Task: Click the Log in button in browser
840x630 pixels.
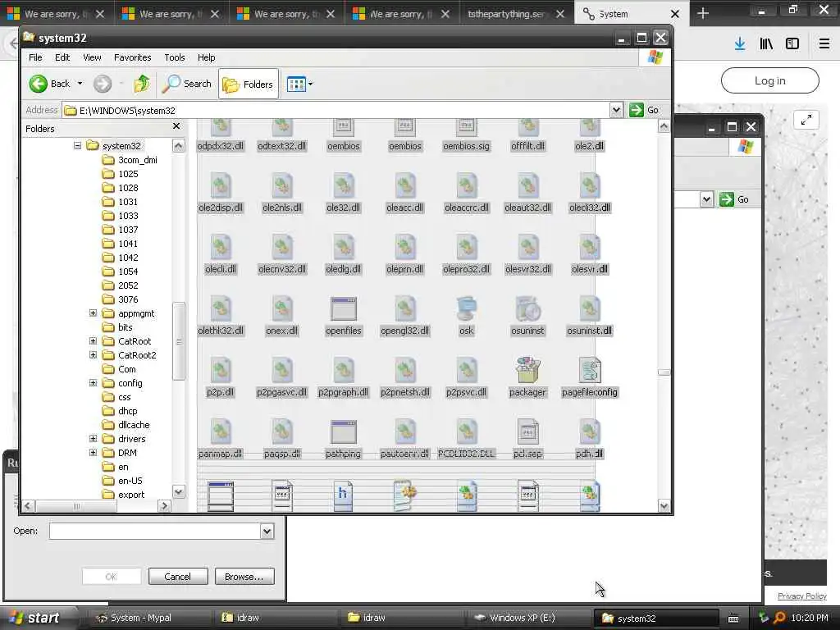Action: pyautogui.click(x=769, y=80)
